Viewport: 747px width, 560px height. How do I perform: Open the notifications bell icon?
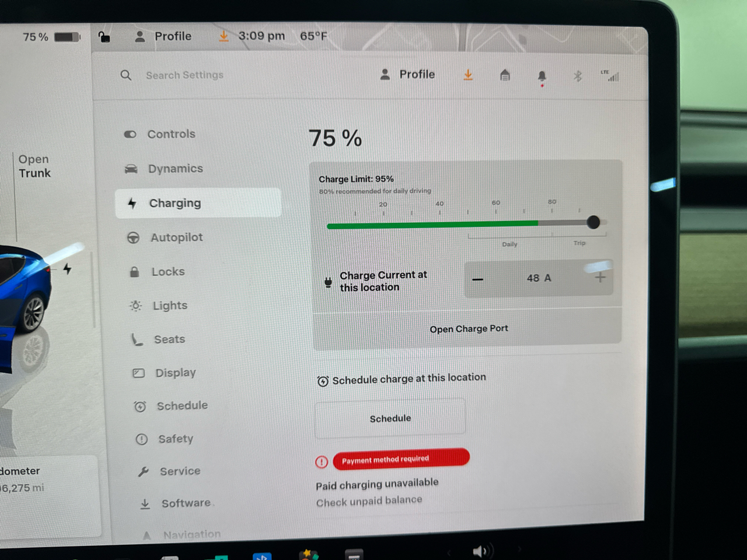click(x=542, y=76)
